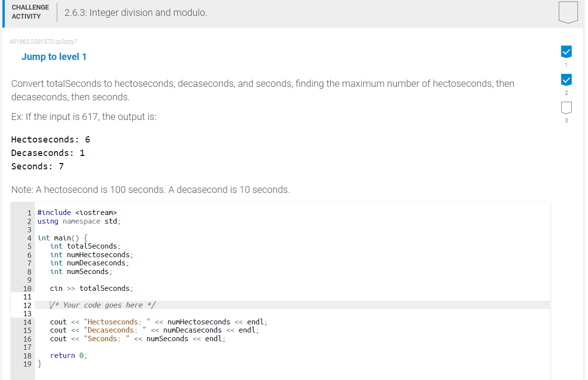Viewport: 588px width, 380px height.
Task: Click the cout "Decaseconds: " output statement
Action: pos(154,330)
